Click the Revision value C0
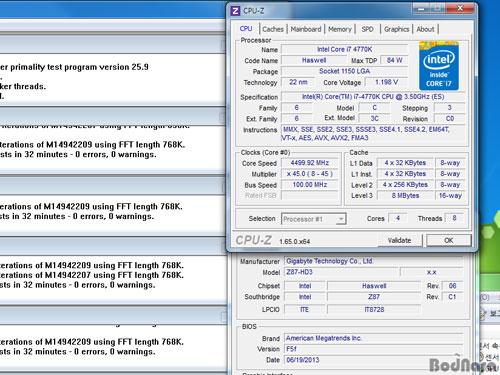500x375 pixels. click(x=449, y=118)
